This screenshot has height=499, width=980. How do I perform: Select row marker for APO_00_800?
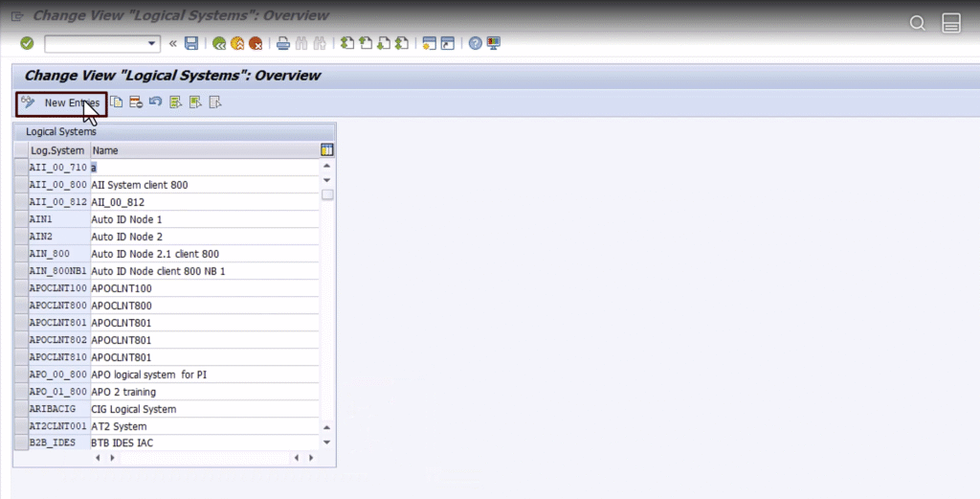pos(21,374)
